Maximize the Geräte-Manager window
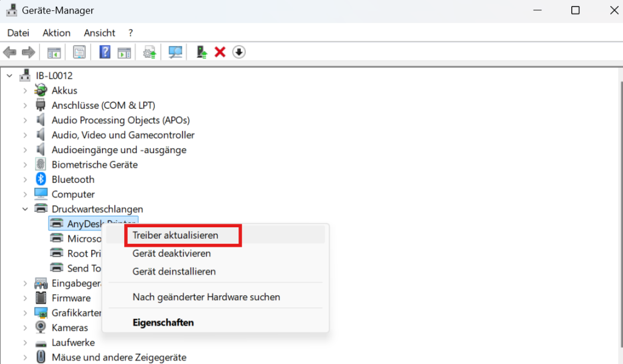Viewport: 623px width, 364px height. [x=576, y=10]
